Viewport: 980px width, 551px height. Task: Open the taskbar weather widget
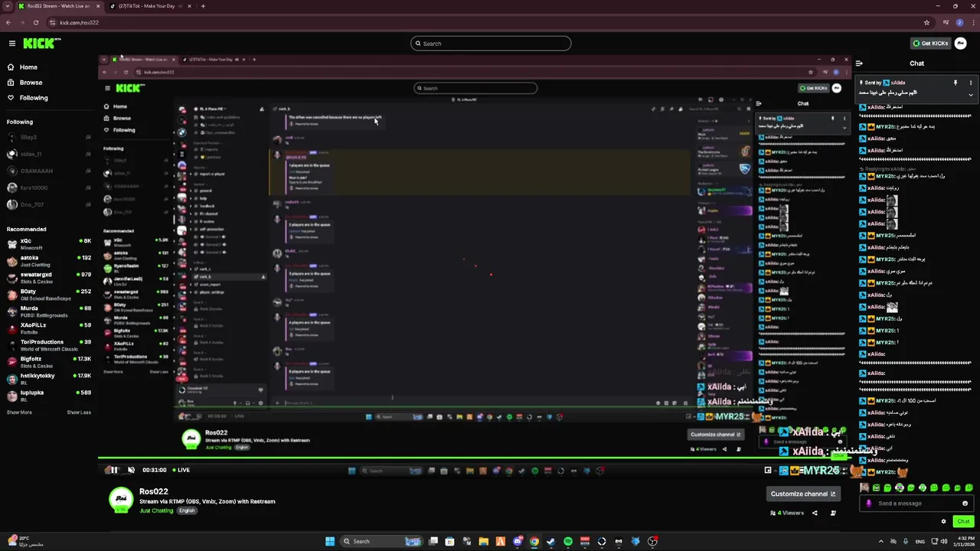coord(25,541)
